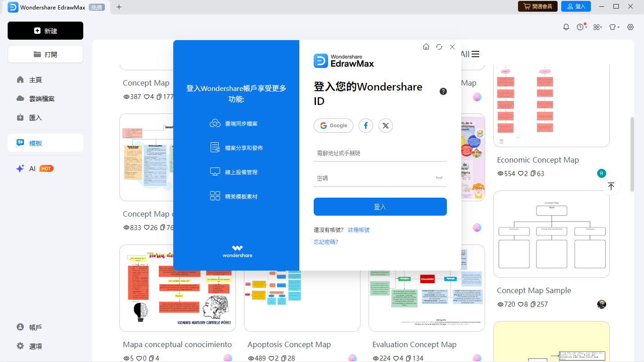
Task: Sign in with Facebook
Action: 365,126
